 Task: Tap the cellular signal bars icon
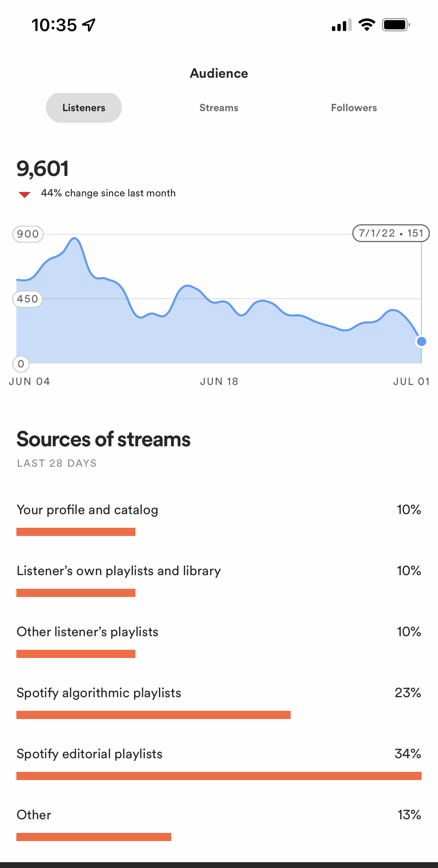341,25
